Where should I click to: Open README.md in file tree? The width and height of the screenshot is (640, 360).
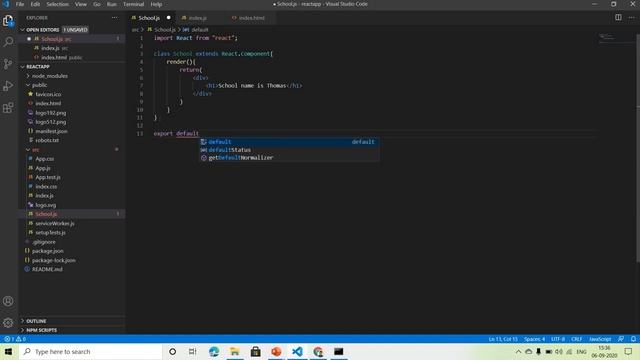point(47,269)
